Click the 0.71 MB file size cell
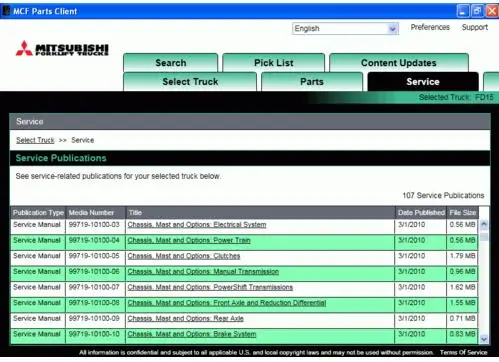Screen dimensions: 499x362 462,320
